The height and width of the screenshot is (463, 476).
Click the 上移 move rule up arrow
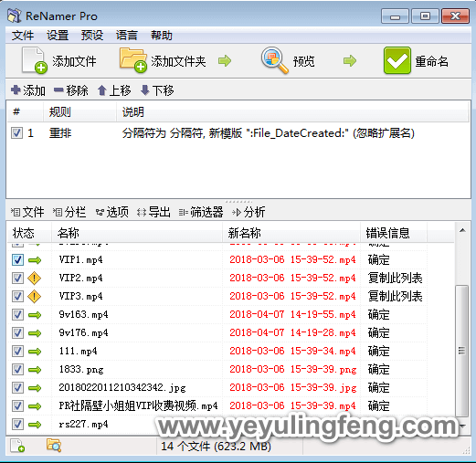102,90
